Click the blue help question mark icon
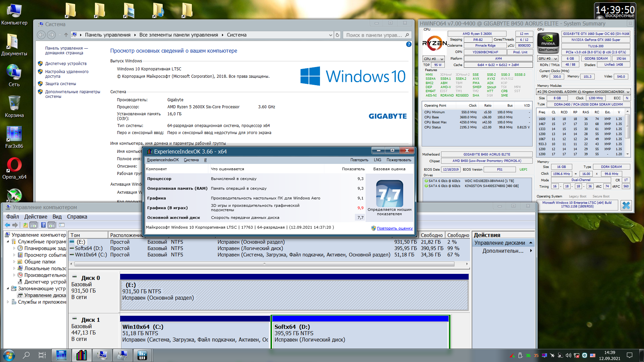The image size is (644, 362). click(43, 225)
